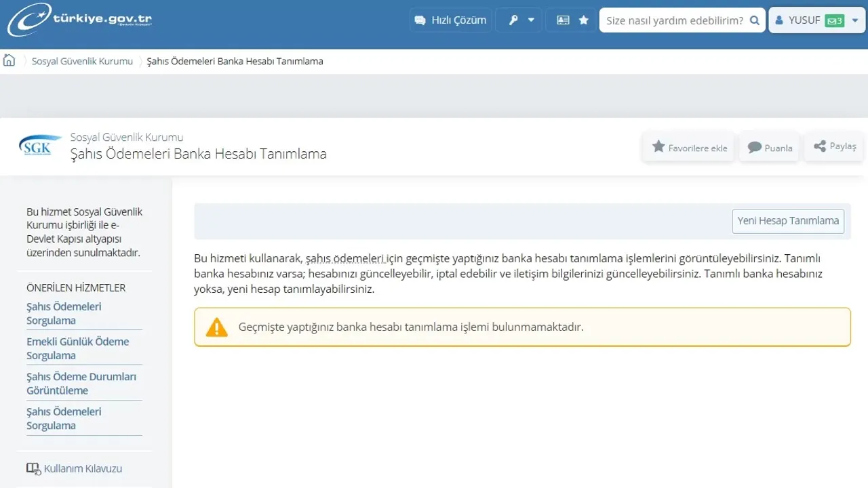Rate the service using Puanla
Image resolution: width=868 pixels, height=488 pixels.
coord(770,147)
